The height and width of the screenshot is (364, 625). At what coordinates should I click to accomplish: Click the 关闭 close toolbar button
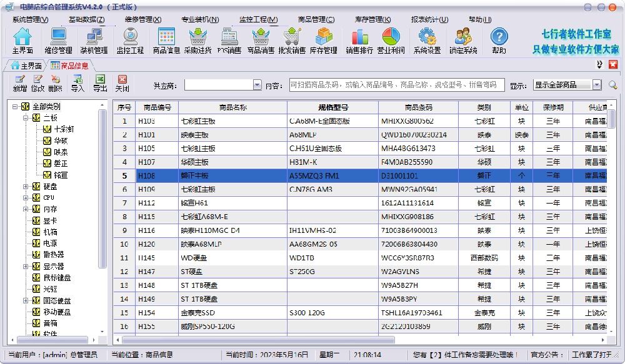click(122, 84)
